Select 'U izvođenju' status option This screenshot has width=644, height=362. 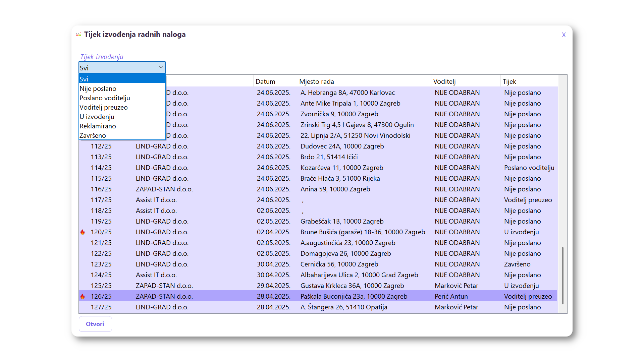tap(97, 117)
